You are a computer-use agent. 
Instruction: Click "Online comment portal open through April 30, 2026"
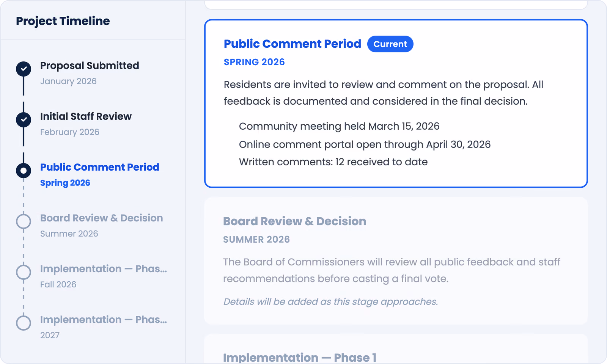click(x=365, y=144)
